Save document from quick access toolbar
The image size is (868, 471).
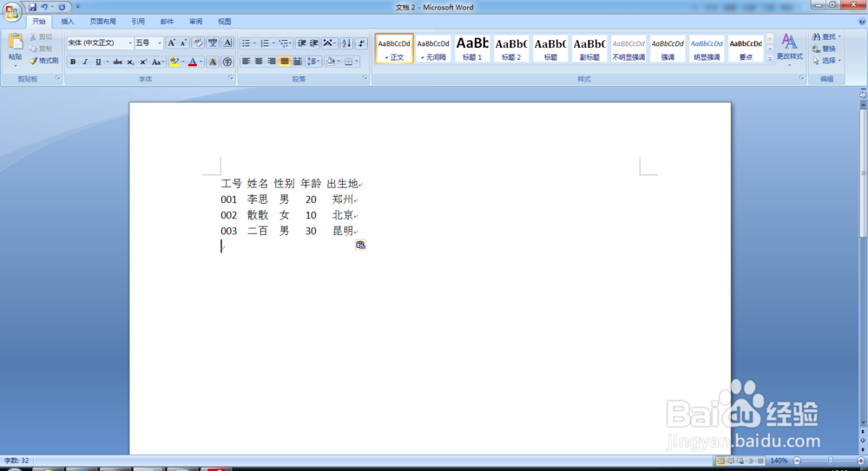click(x=33, y=7)
